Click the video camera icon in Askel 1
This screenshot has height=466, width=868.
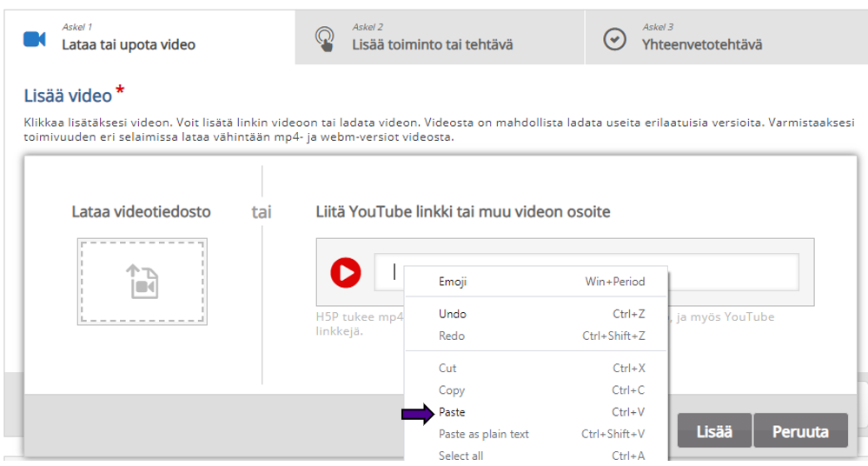click(x=34, y=38)
